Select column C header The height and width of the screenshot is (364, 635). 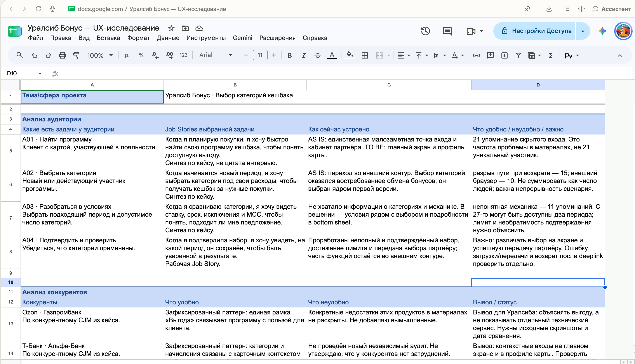389,85
